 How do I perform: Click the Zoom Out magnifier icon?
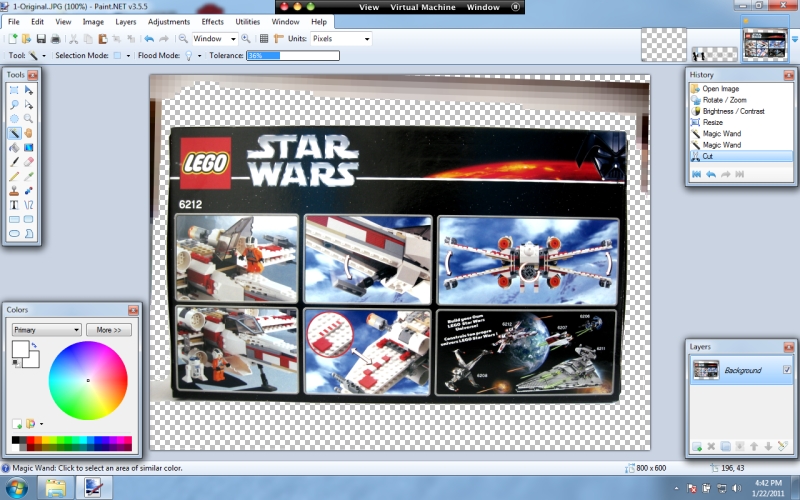point(183,39)
